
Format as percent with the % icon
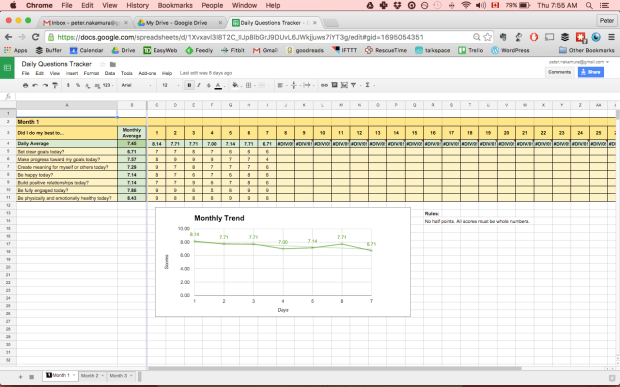(x=78, y=85)
